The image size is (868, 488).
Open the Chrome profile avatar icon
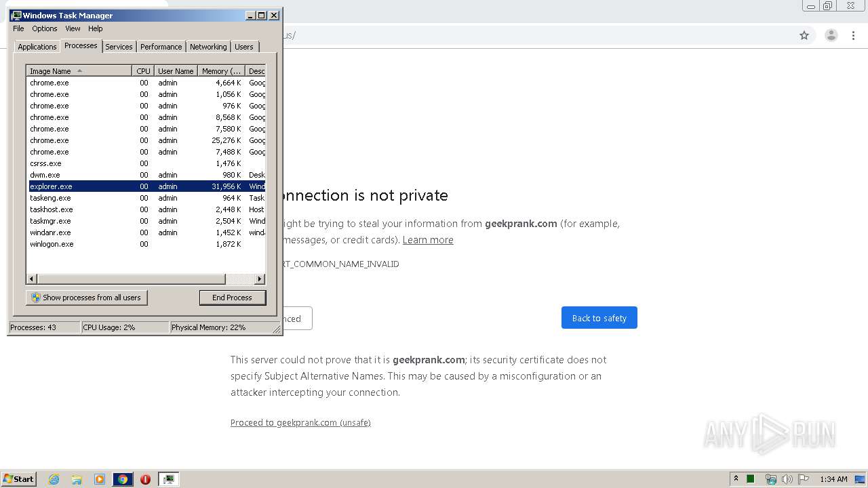pyautogui.click(x=831, y=35)
